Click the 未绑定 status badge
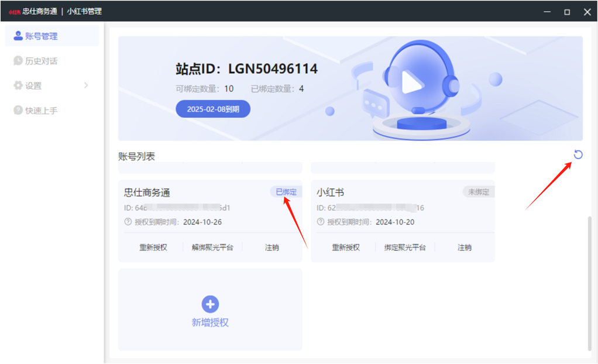The width and height of the screenshot is (598, 364). [479, 192]
